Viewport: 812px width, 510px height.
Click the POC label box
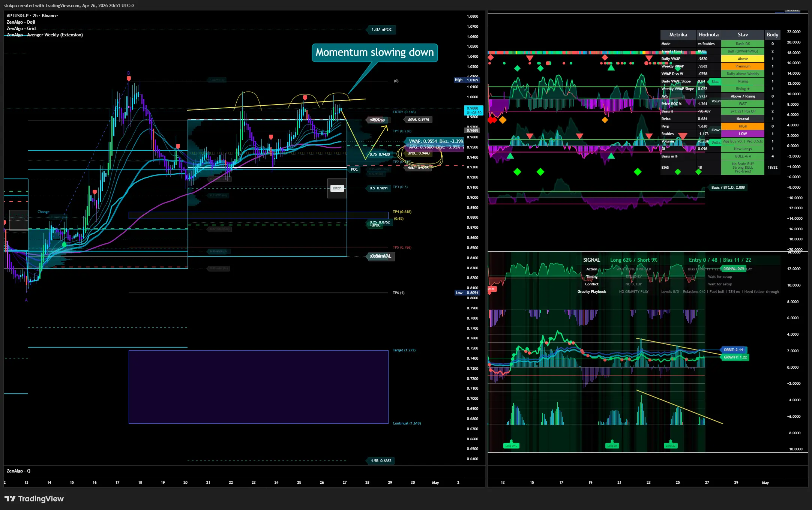(354, 169)
